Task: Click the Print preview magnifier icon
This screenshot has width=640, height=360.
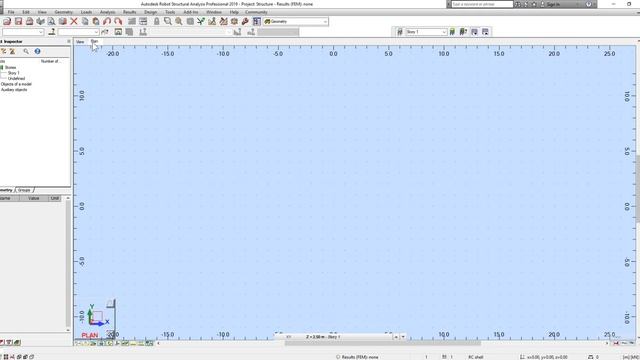Action: click(51, 21)
